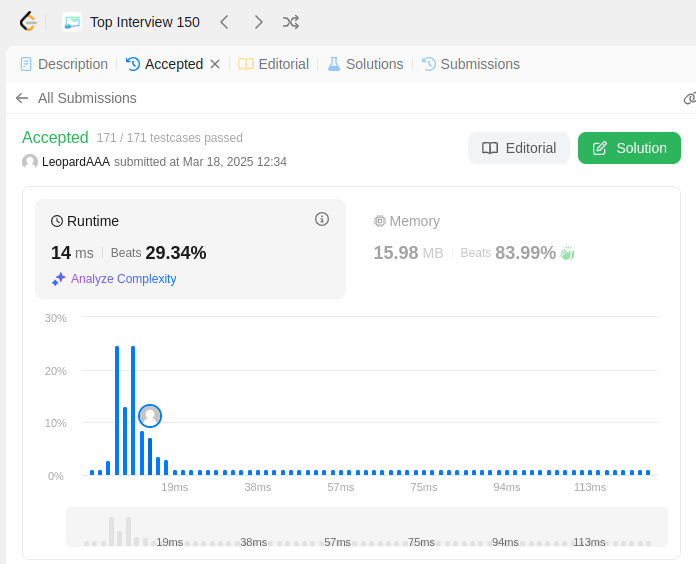Open the Top Interview 150 study plan icon

71,22
